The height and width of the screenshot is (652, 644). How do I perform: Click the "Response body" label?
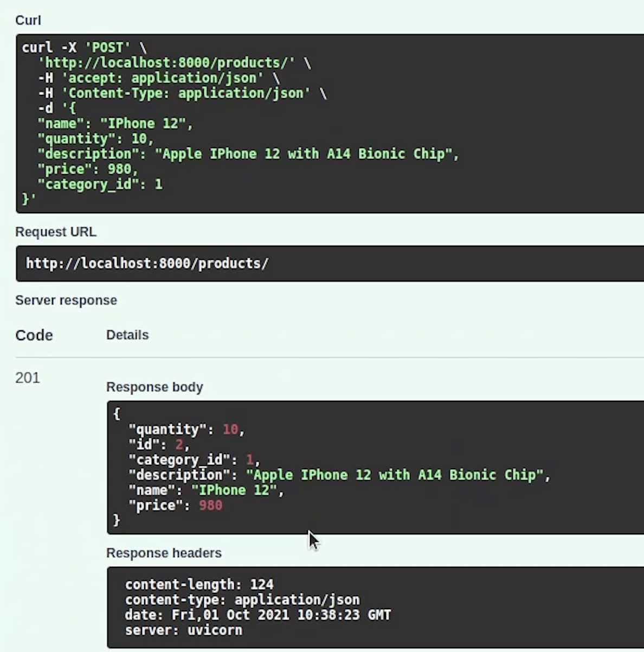[x=154, y=387]
